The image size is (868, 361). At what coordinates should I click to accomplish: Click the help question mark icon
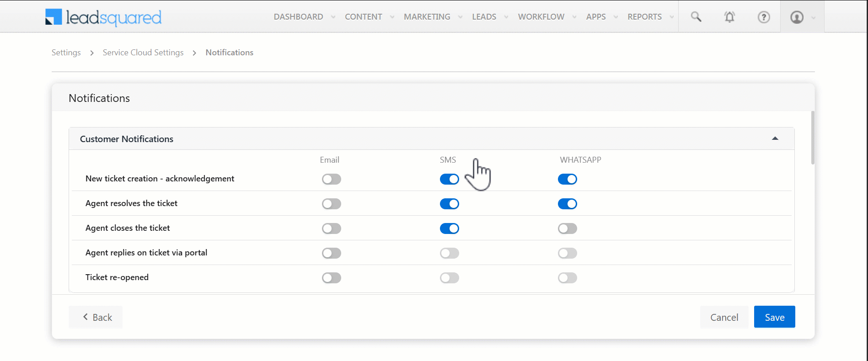763,17
